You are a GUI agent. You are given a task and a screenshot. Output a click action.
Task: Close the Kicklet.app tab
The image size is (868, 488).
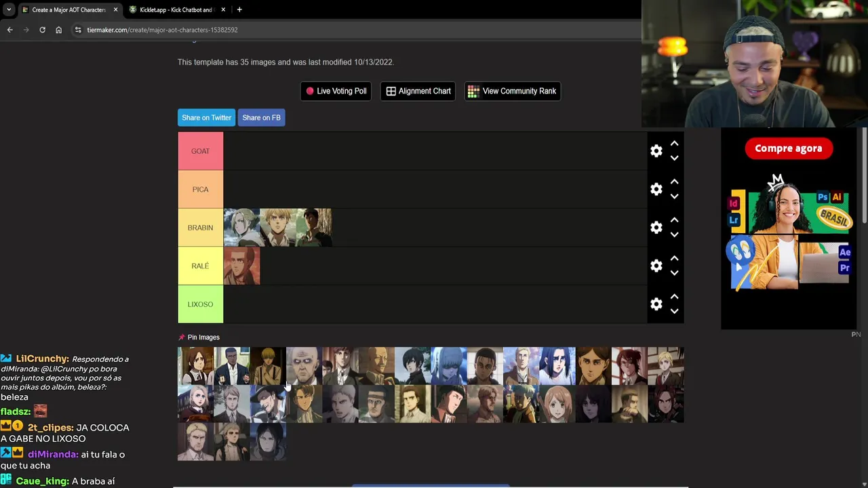(223, 9)
